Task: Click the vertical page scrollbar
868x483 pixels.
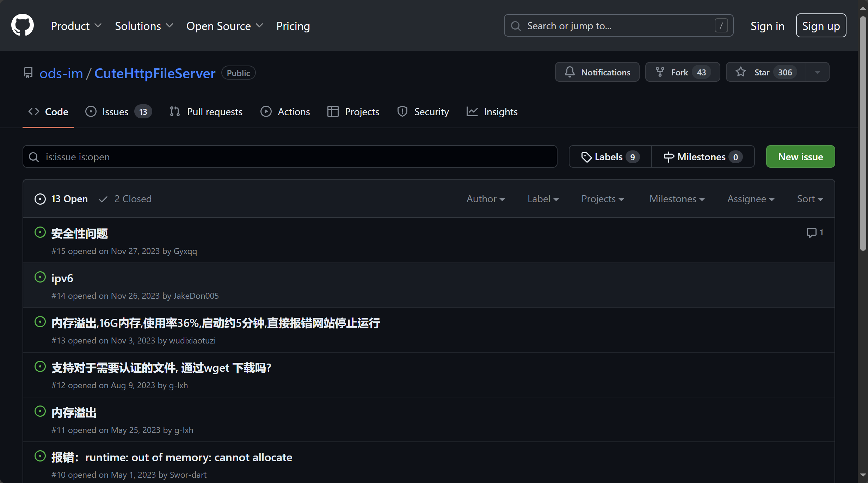Action: point(863,134)
